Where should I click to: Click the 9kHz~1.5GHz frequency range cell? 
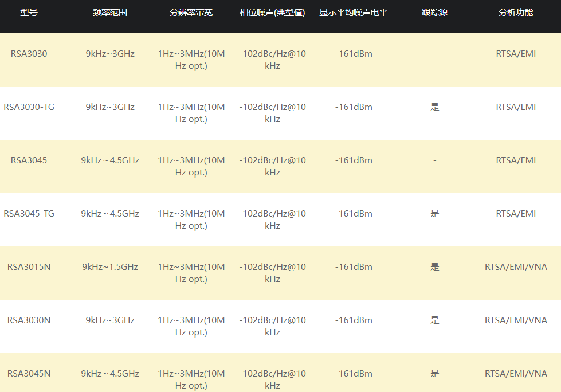pos(110,267)
